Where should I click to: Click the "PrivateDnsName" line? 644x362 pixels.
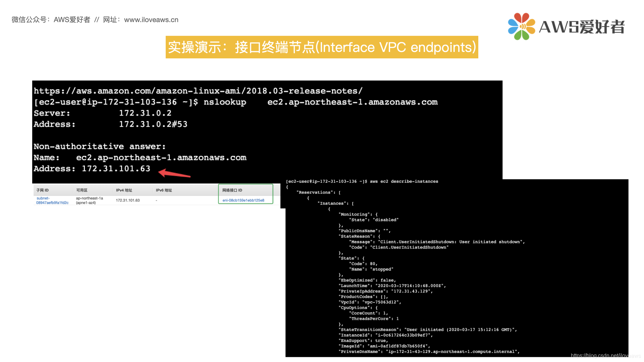429,352
